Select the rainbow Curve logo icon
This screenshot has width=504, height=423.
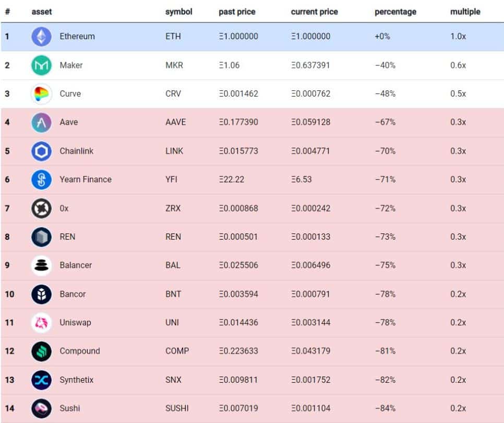tap(41, 94)
